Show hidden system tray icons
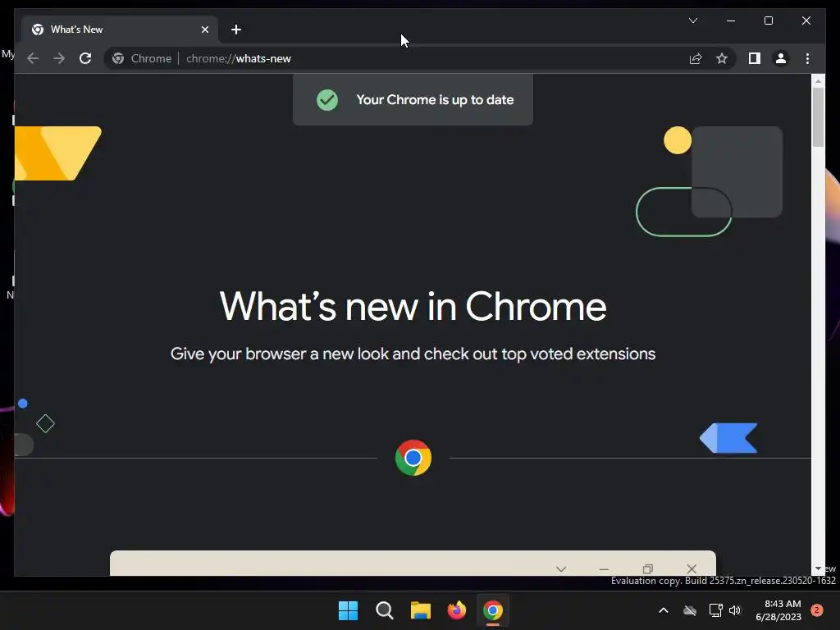Image resolution: width=840 pixels, height=630 pixels. 663,610
